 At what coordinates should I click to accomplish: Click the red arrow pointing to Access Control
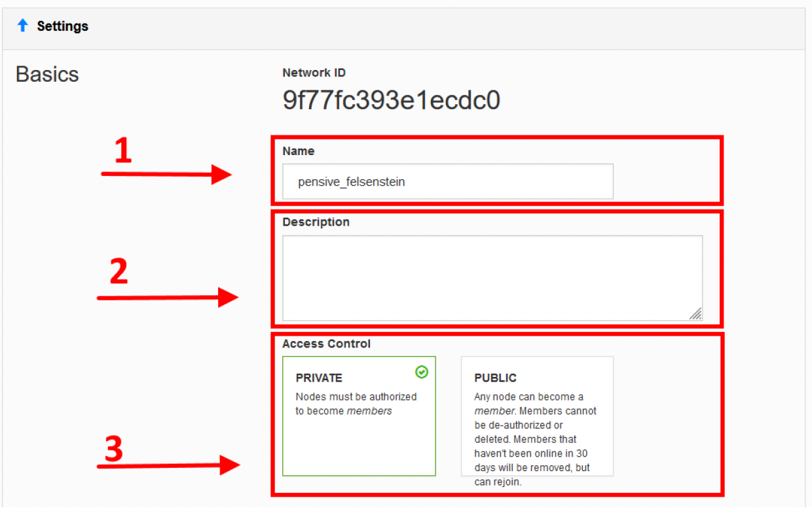click(168, 466)
